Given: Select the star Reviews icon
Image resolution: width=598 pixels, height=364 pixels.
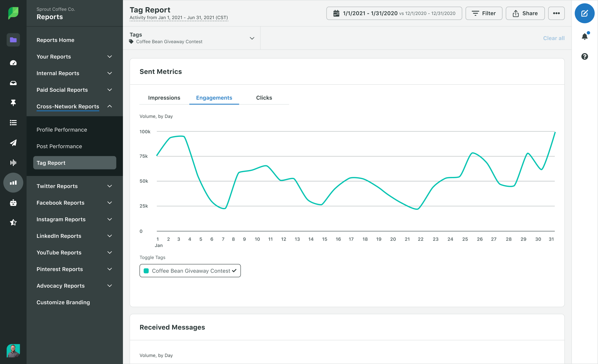Looking at the screenshot, I should click(x=13, y=222).
